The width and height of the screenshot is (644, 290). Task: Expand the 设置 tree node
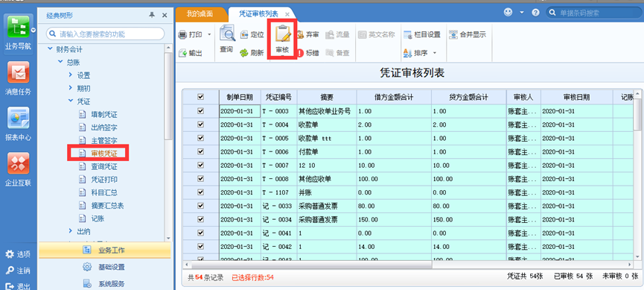(70, 75)
